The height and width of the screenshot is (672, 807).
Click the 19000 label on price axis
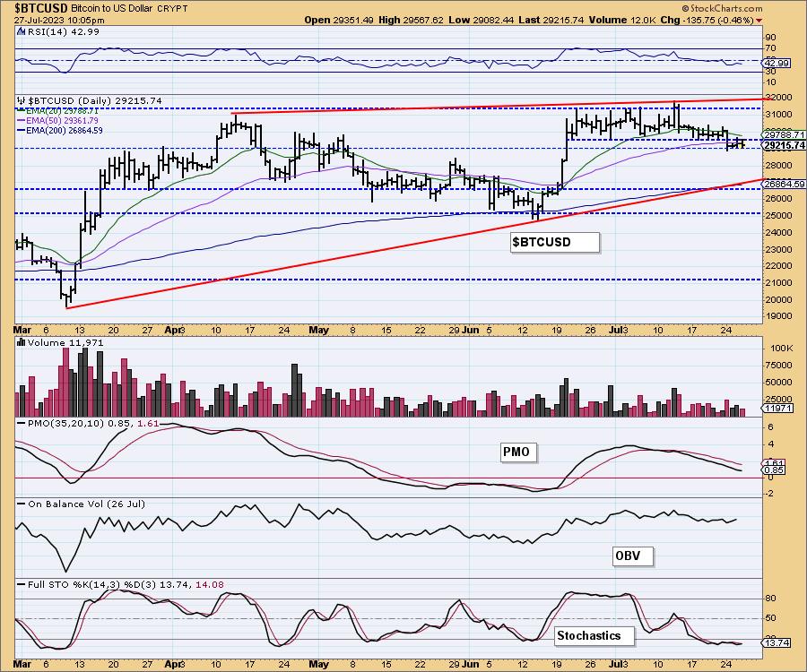point(778,315)
